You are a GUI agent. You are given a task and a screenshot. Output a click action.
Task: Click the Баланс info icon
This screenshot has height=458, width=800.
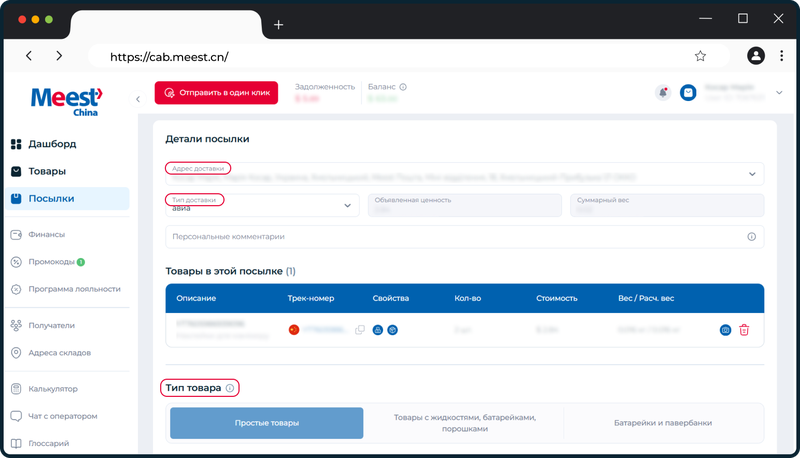coord(403,87)
